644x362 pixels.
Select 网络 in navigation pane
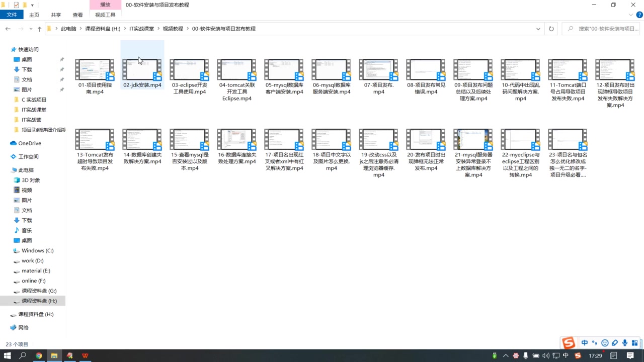click(x=23, y=327)
